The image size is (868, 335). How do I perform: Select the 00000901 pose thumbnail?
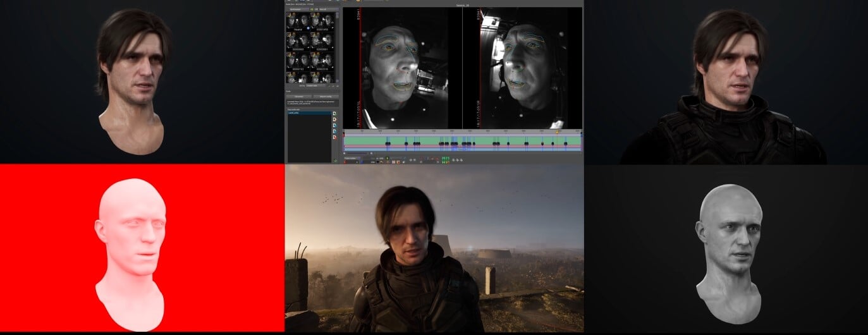click(x=324, y=42)
